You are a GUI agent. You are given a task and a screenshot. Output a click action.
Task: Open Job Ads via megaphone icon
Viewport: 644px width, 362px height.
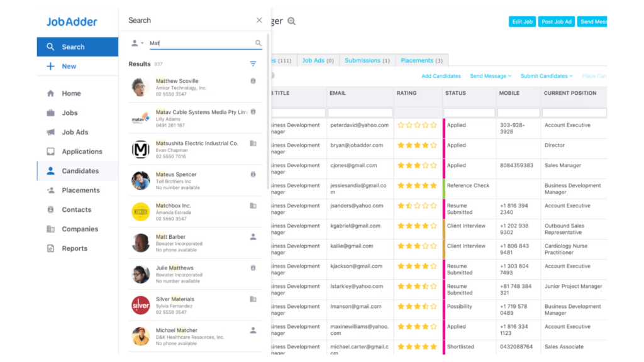(50, 133)
